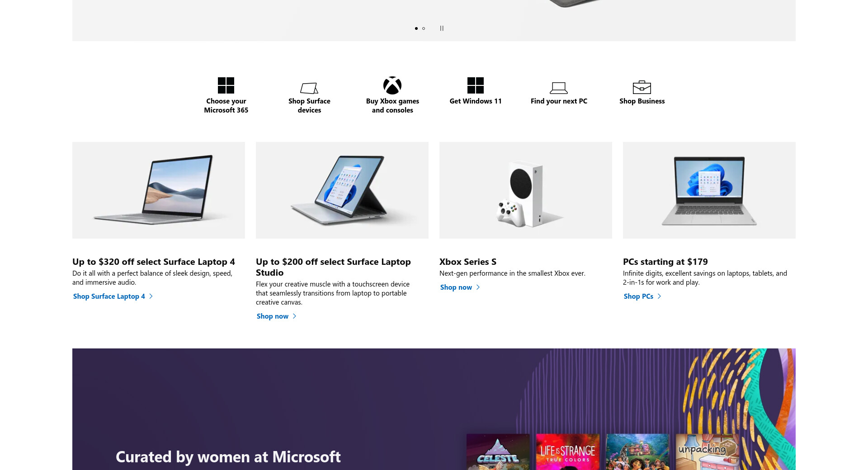
Task: Click the PCs starting at $179 laptop image
Action: pyautogui.click(x=709, y=190)
